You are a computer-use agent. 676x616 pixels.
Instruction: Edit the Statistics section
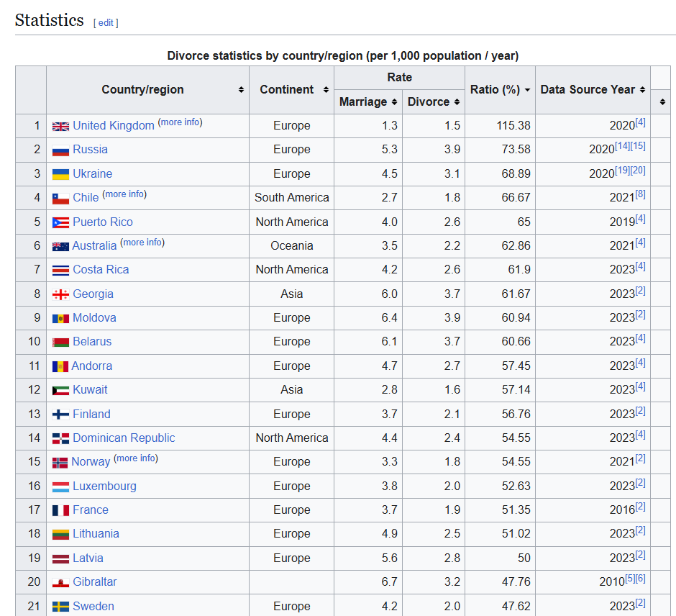tap(106, 23)
